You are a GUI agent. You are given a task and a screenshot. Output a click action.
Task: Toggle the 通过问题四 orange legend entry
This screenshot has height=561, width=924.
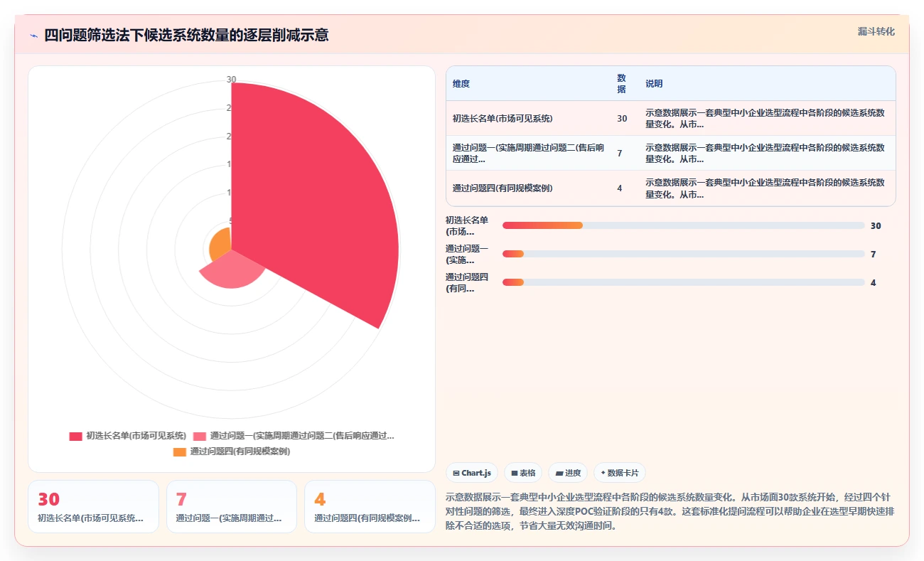pos(232,452)
